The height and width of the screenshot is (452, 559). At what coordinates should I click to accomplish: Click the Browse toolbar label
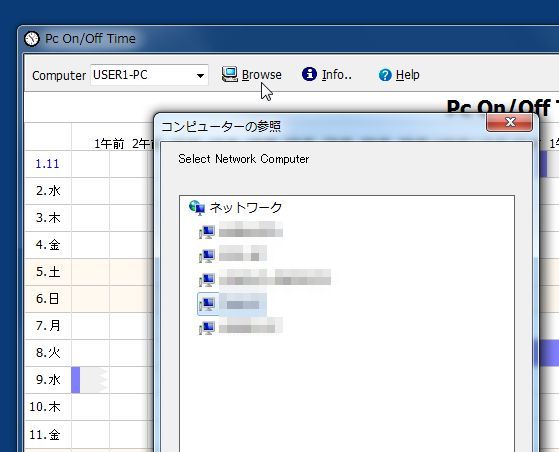(262, 75)
